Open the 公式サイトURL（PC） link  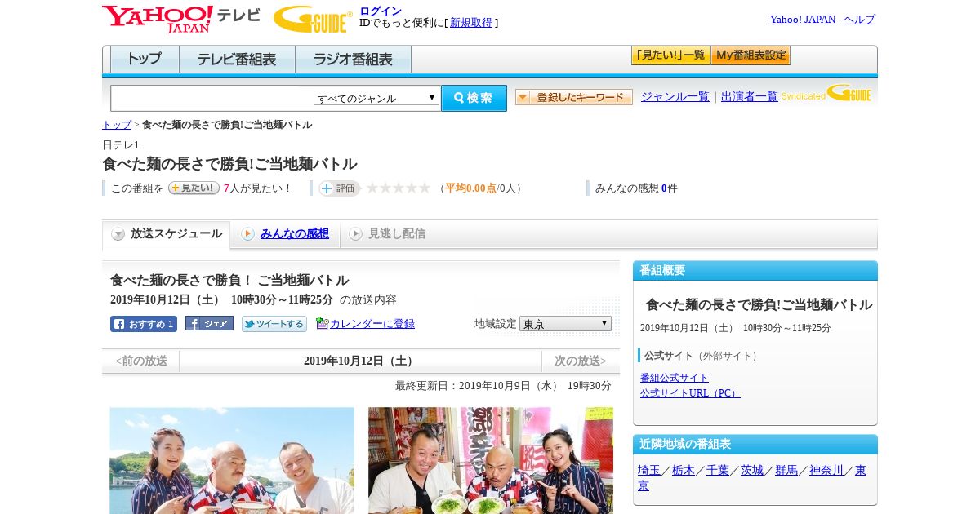[x=690, y=393]
